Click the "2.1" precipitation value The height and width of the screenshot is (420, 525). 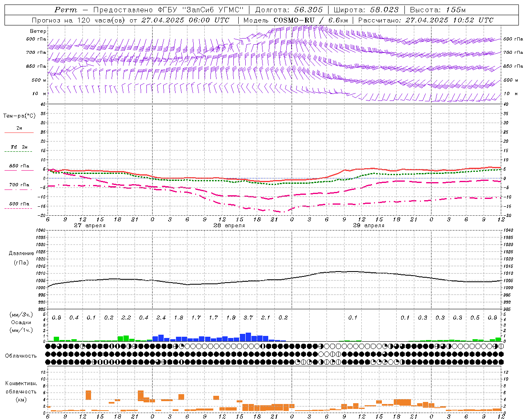(x=265, y=318)
